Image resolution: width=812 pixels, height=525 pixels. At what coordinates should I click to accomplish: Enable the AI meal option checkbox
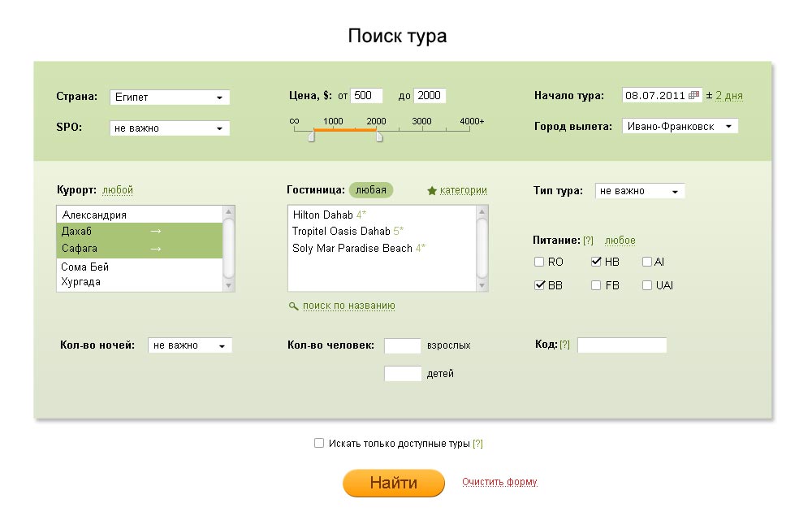coord(647,262)
